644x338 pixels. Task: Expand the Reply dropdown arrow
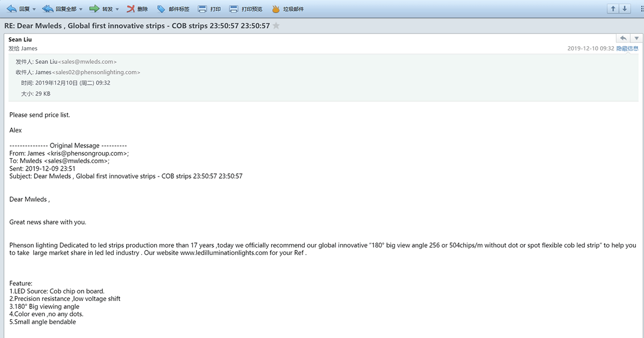click(x=34, y=10)
